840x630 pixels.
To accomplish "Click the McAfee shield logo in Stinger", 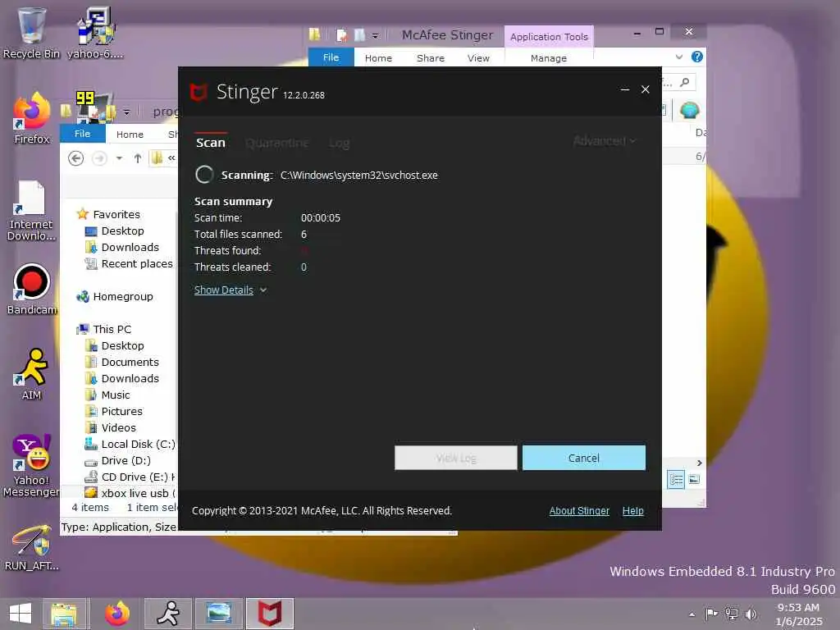I will (x=199, y=92).
